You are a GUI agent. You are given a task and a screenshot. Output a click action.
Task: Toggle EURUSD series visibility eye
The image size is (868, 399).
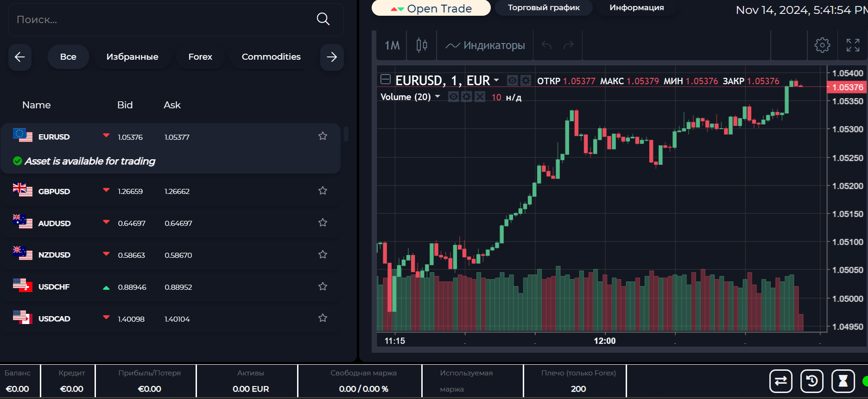pyautogui.click(x=512, y=81)
